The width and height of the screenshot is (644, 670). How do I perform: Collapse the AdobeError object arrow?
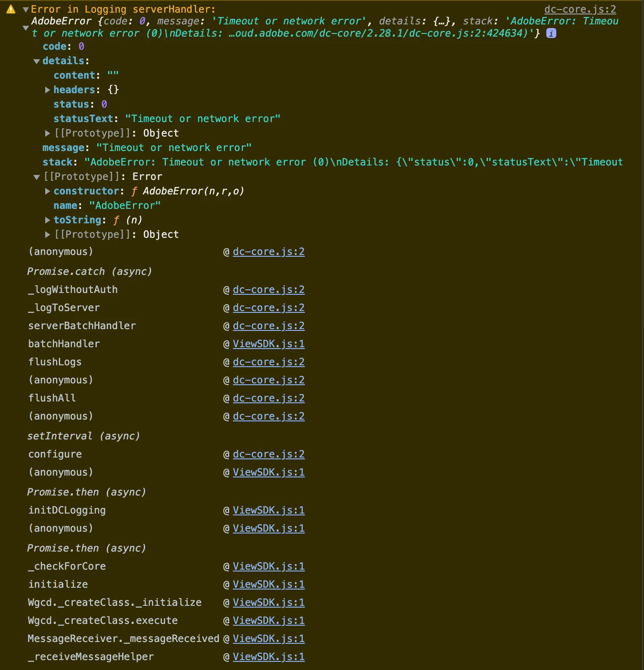[x=26, y=28]
